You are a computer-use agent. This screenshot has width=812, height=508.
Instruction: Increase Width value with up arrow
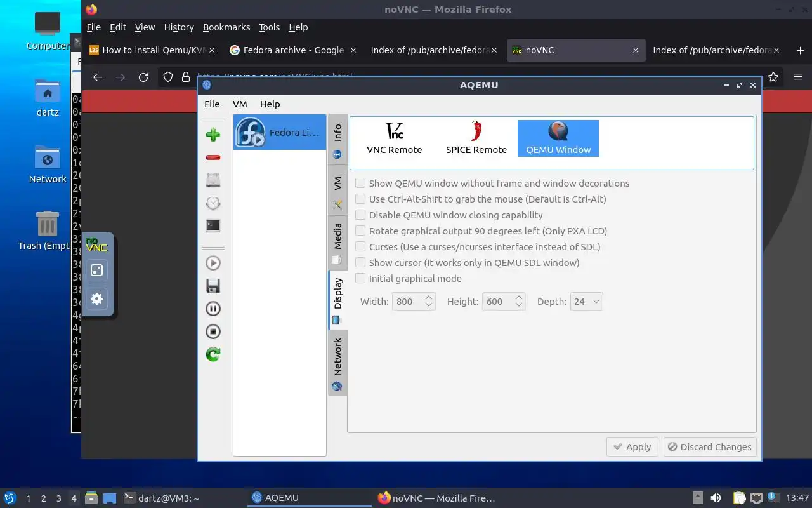pos(429,297)
